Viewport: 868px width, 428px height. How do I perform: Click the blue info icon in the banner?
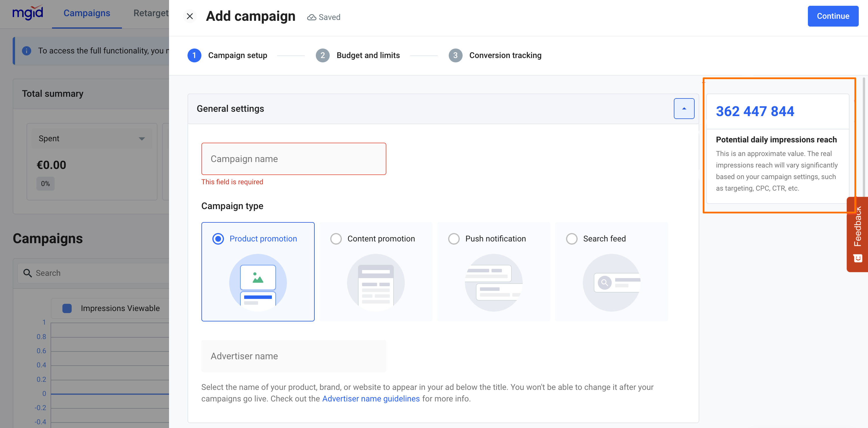click(x=27, y=51)
